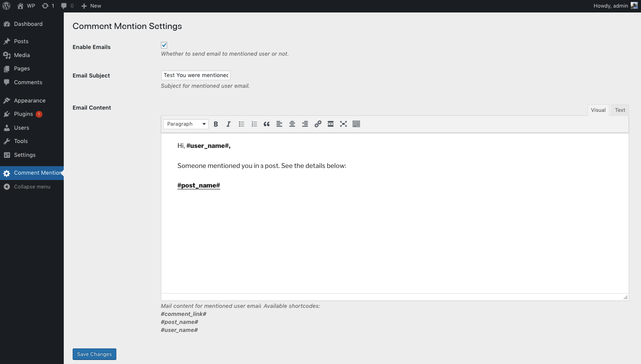Collapse the admin sidebar menu
Image resolution: width=641 pixels, height=364 pixels.
tap(32, 187)
